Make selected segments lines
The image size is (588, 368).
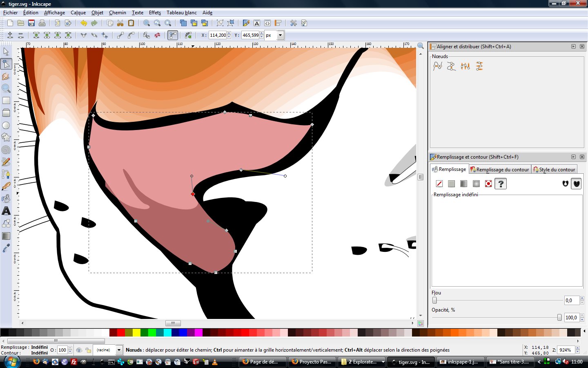[120, 35]
